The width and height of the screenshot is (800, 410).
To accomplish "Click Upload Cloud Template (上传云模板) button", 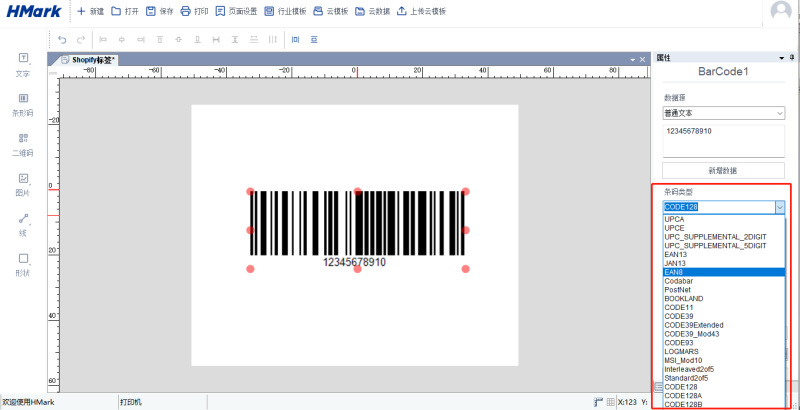I will (421, 11).
